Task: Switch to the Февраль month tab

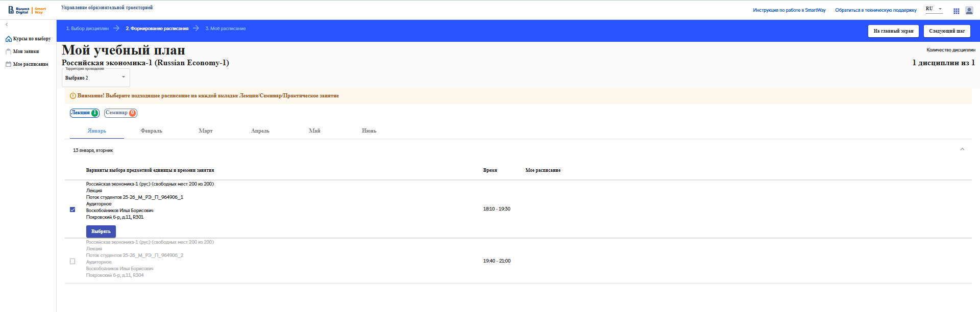Action: (151, 131)
